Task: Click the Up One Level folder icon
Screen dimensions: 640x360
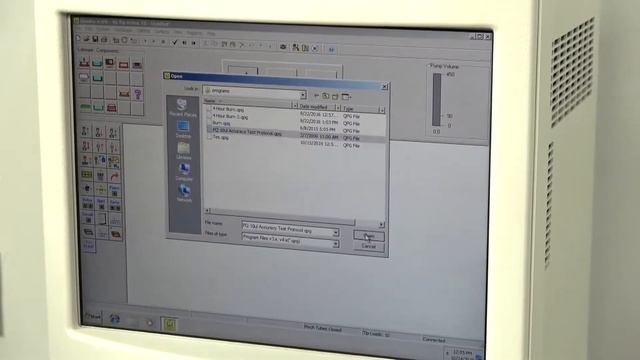Action: pyautogui.click(x=326, y=96)
